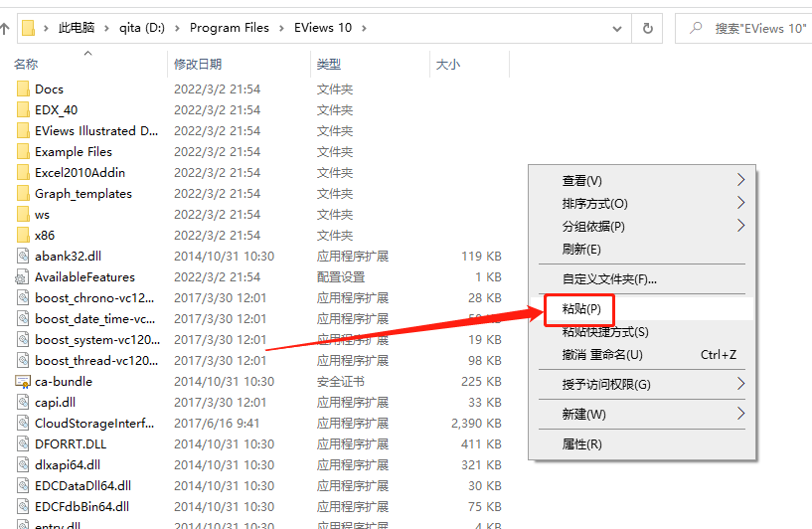Choose 刷新(E) from context menu
812x529 pixels.
point(642,250)
